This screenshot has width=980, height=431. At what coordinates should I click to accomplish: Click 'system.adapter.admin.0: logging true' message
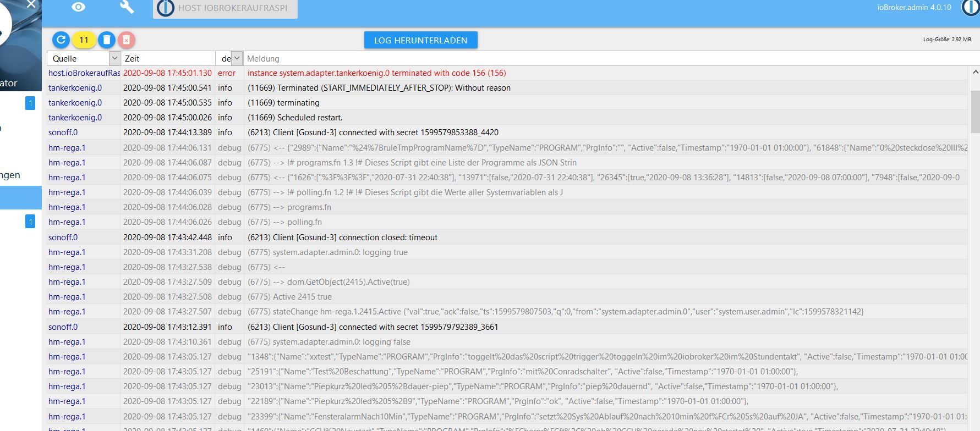[327, 252]
